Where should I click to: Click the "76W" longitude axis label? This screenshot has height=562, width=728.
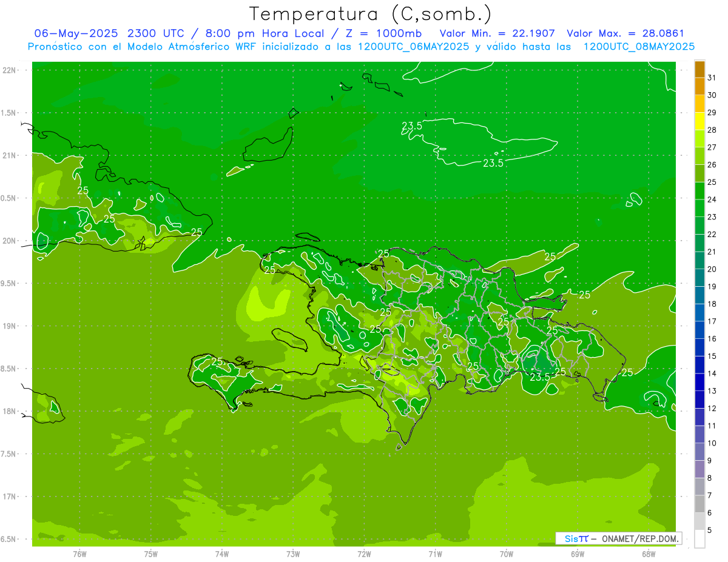pos(79,554)
